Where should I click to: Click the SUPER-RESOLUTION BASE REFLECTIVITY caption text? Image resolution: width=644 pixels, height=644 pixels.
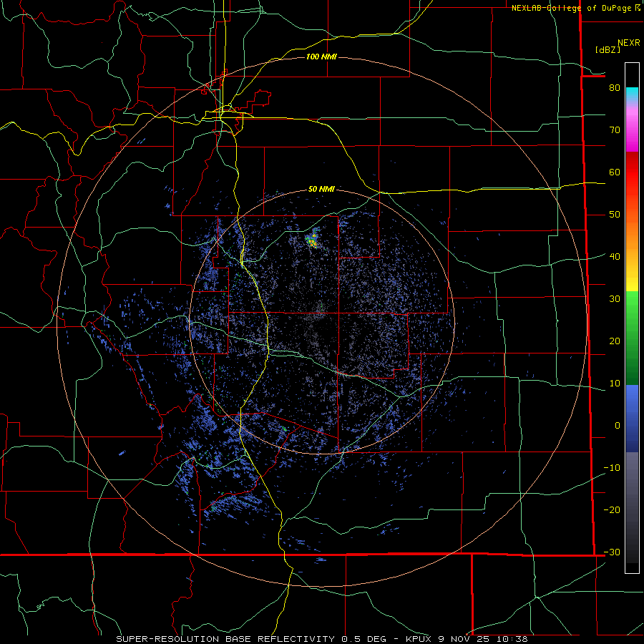point(225,639)
